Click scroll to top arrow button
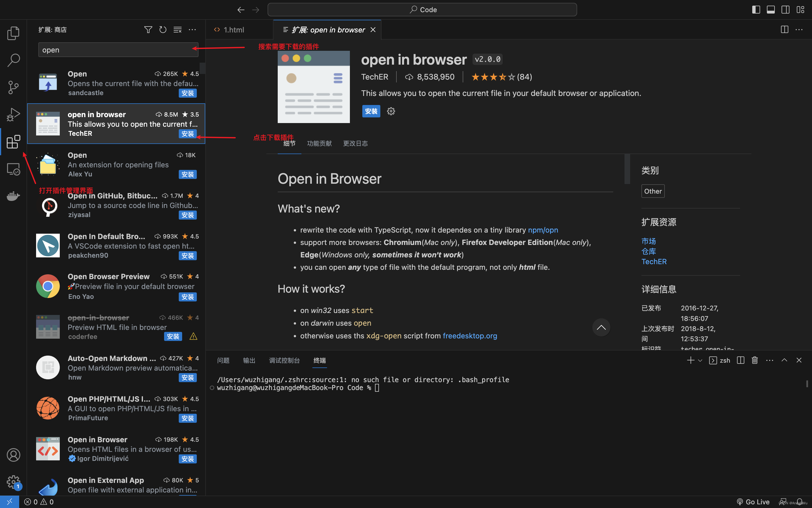 tap(601, 327)
